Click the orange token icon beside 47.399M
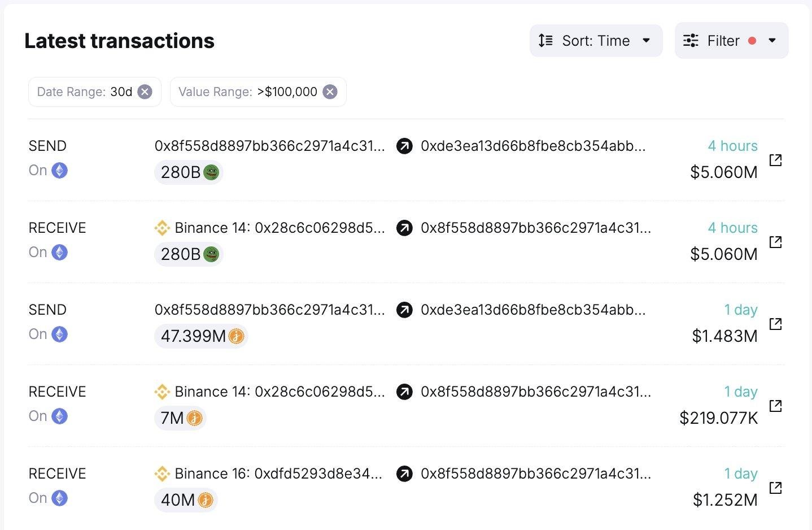812x530 pixels. pyautogui.click(x=237, y=337)
